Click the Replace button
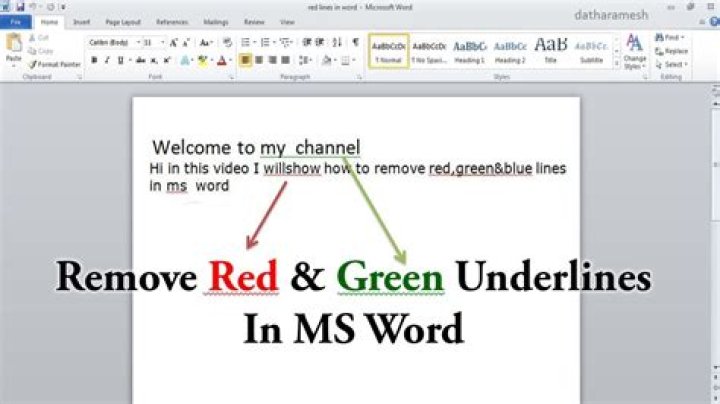The image size is (720, 404). (671, 51)
